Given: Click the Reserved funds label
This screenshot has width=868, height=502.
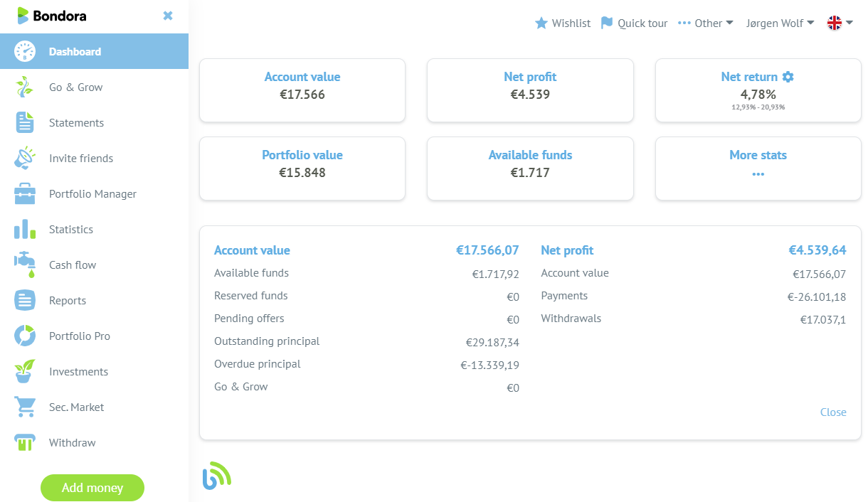Looking at the screenshot, I should pos(251,296).
